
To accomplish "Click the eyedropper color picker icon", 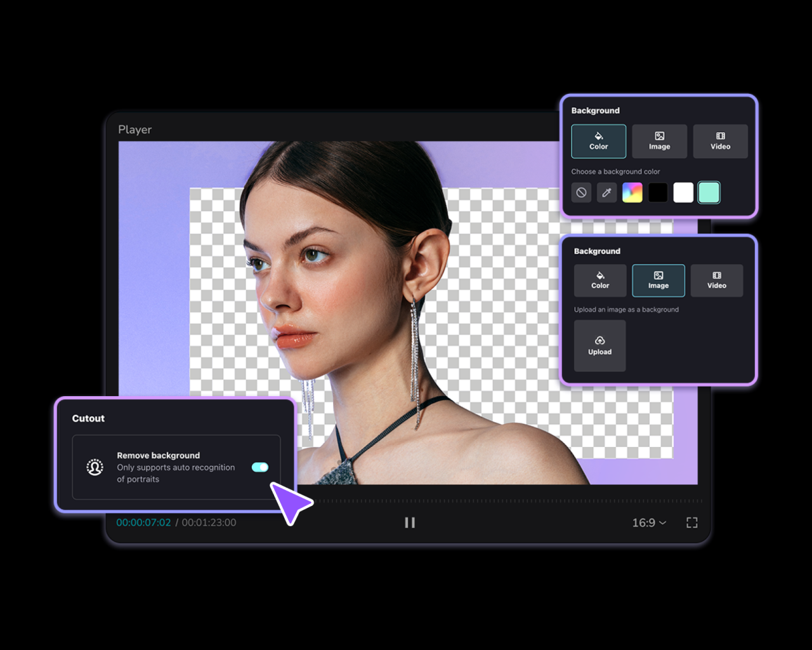I will 606,192.
